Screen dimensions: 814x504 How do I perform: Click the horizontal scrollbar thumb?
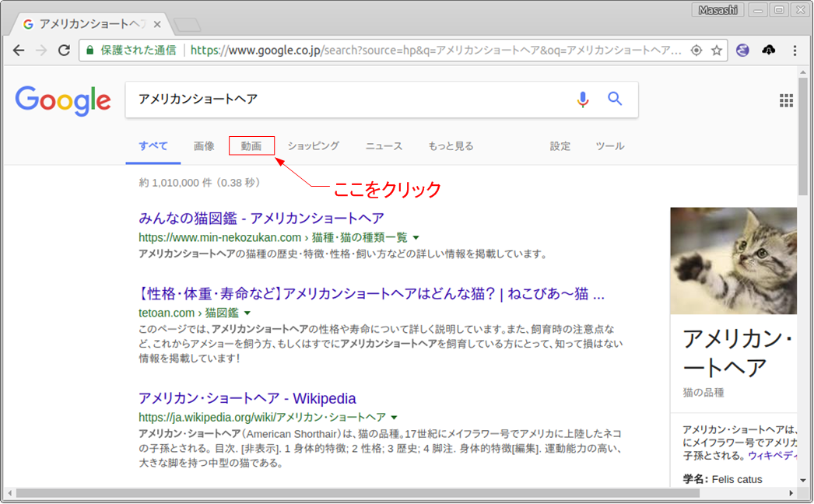coord(357,493)
